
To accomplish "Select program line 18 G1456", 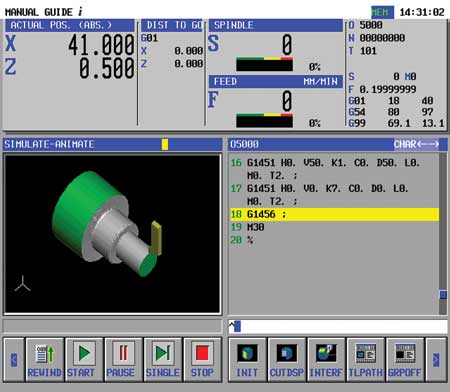I will click(334, 214).
